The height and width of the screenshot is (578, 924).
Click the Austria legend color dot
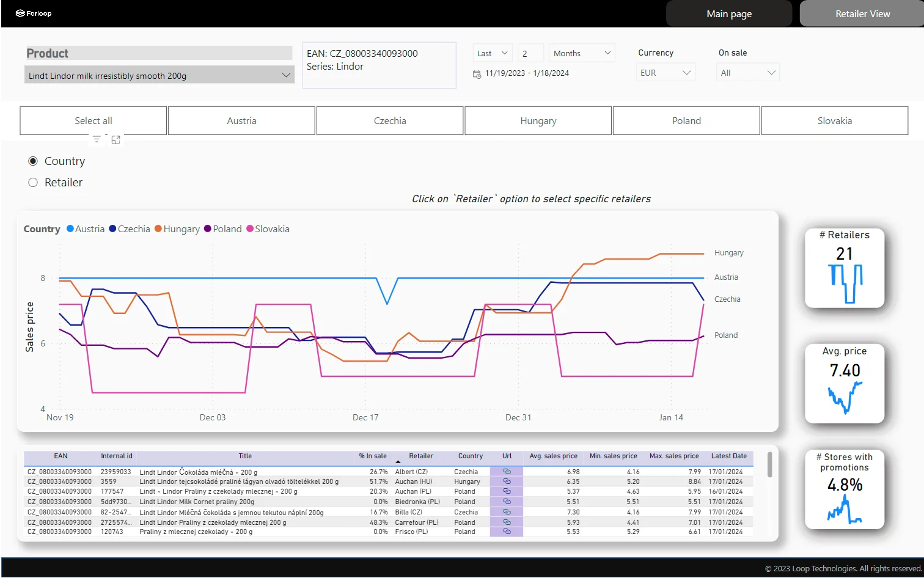click(70, 229)
